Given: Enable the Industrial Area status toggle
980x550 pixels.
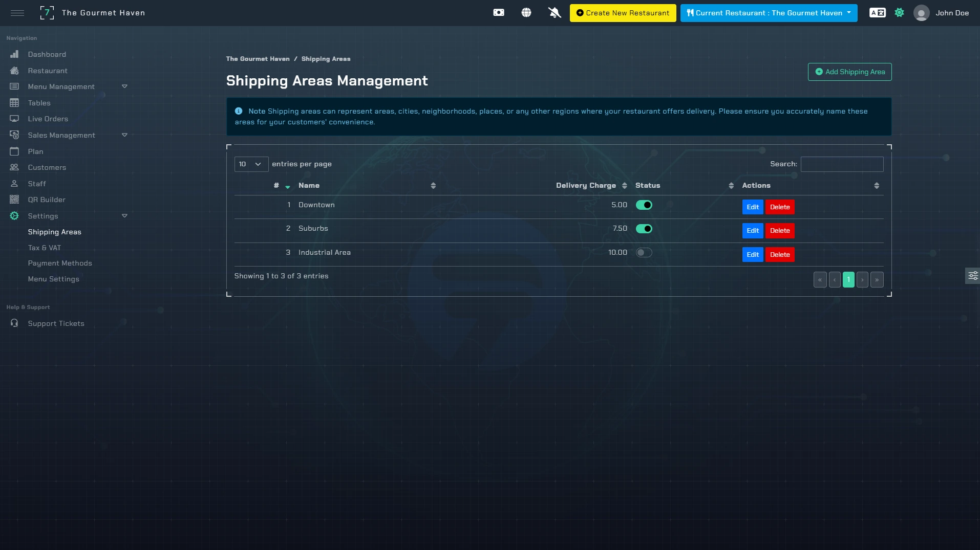Looking at the screenshot, I should [644, 253].
